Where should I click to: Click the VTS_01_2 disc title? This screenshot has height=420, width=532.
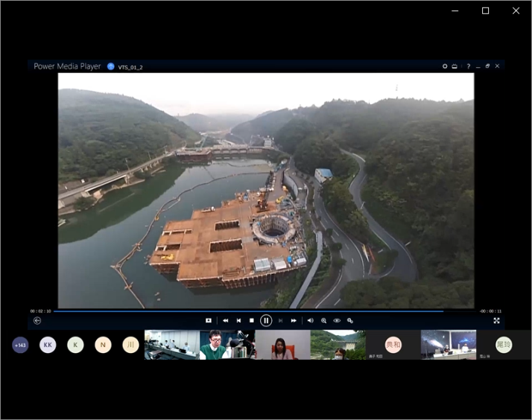[130, 67]
